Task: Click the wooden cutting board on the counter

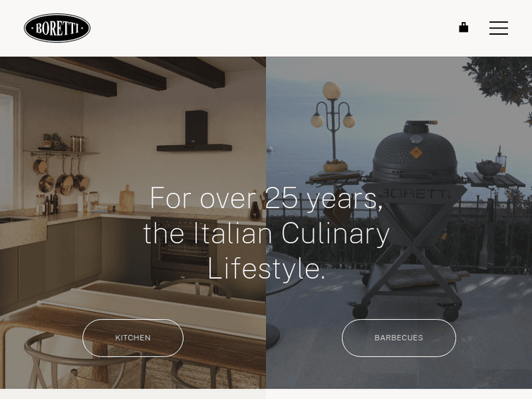Action: tap(126, 199)
